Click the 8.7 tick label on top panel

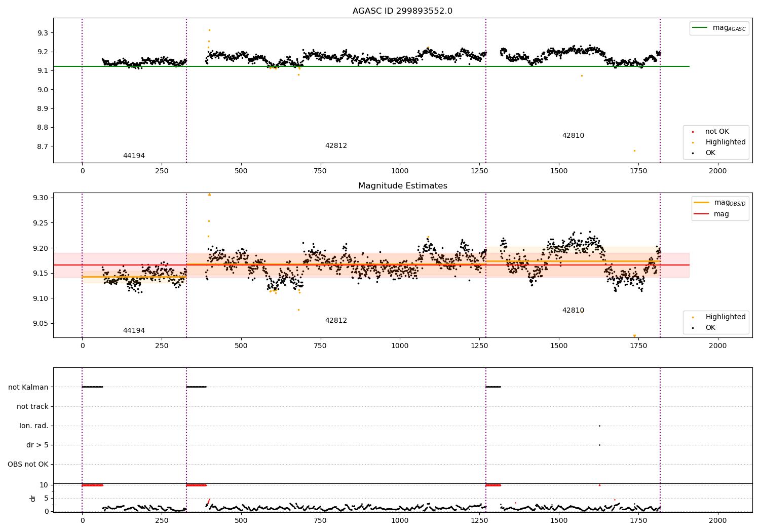click(x=43, y=146)
